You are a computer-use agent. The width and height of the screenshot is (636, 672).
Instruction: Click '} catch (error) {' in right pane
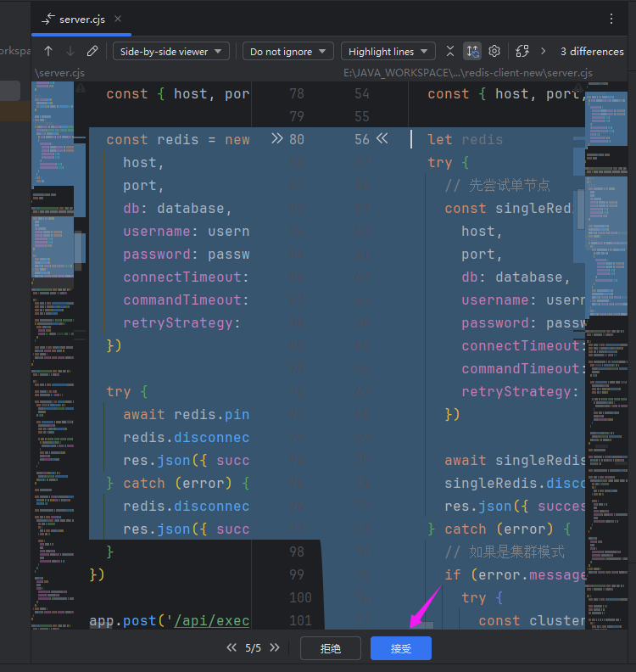[499, 529]
